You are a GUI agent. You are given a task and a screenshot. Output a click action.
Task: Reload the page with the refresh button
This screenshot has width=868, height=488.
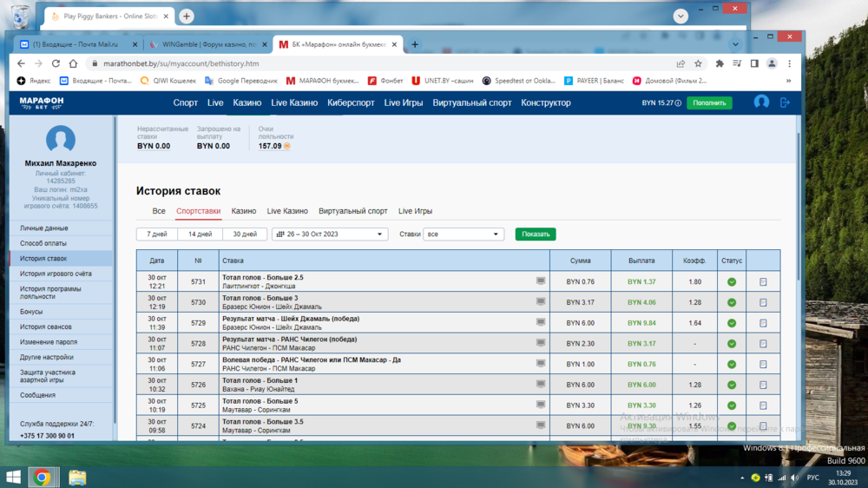coord(56,63)
